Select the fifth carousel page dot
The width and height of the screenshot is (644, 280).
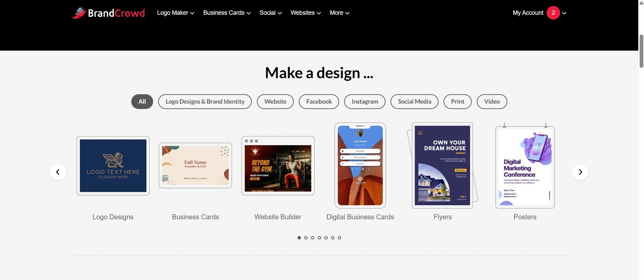[x=326, y=238]
